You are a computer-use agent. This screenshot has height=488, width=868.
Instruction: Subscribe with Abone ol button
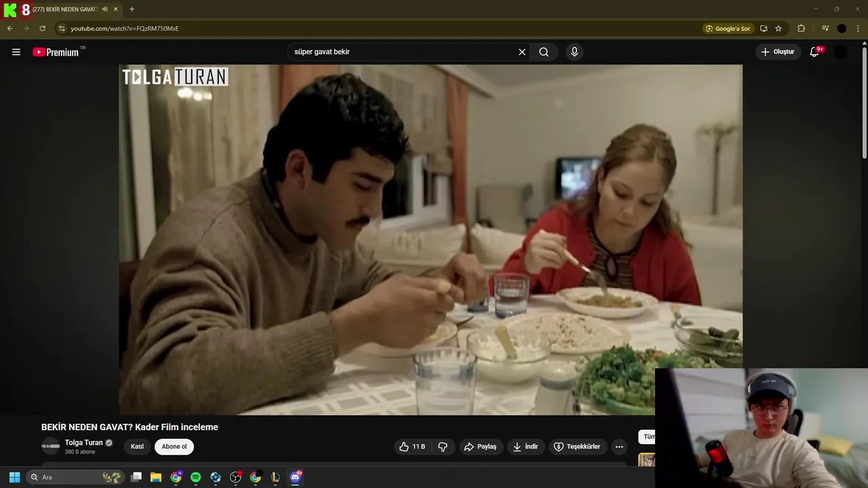coord(174,447)
